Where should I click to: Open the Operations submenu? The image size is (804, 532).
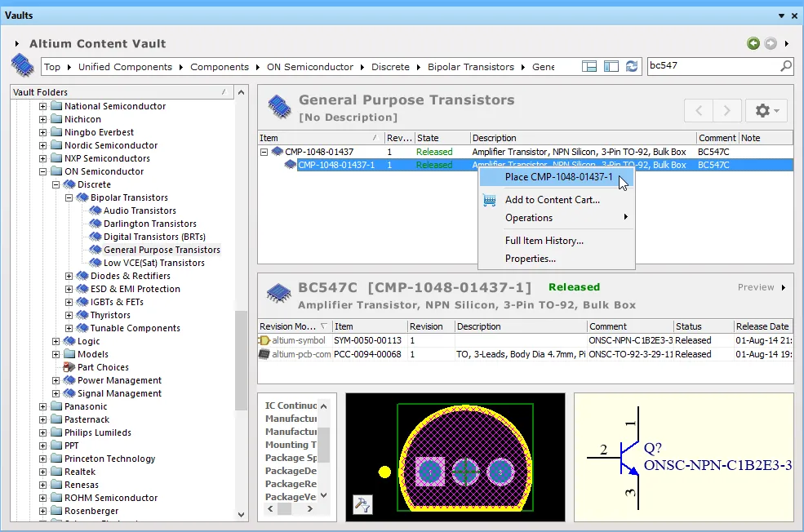tap(557, 218)
